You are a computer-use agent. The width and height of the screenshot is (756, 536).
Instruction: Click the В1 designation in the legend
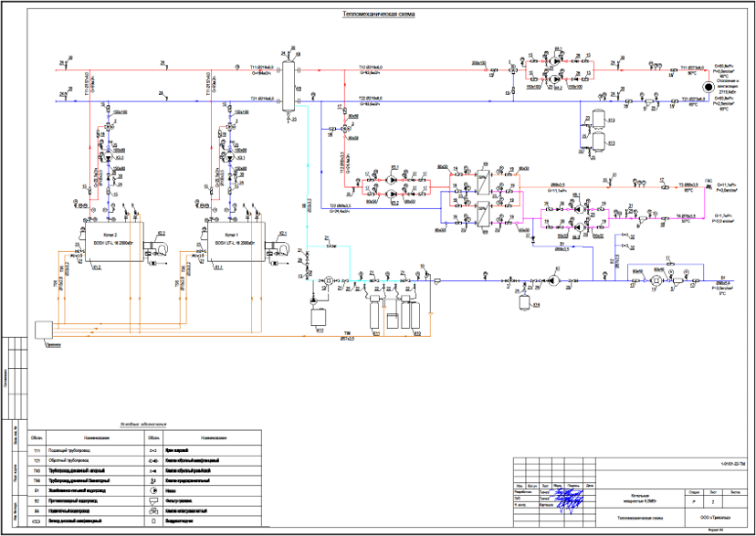pyautogui.click(x=37, y=490)
